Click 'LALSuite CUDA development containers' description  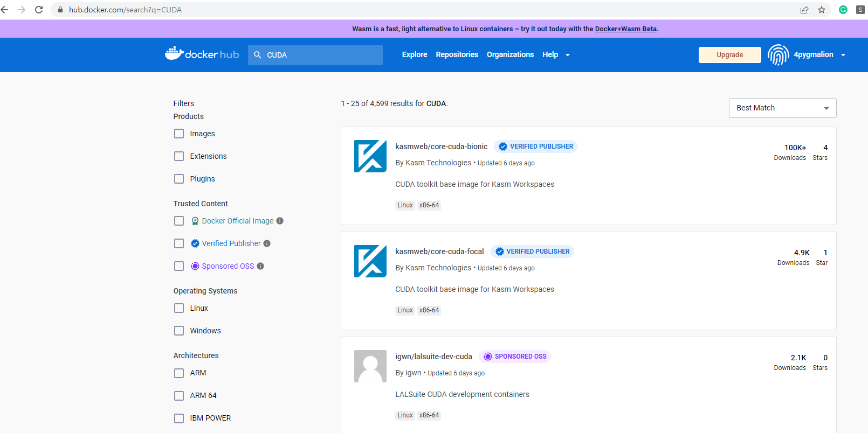[462, 394]
